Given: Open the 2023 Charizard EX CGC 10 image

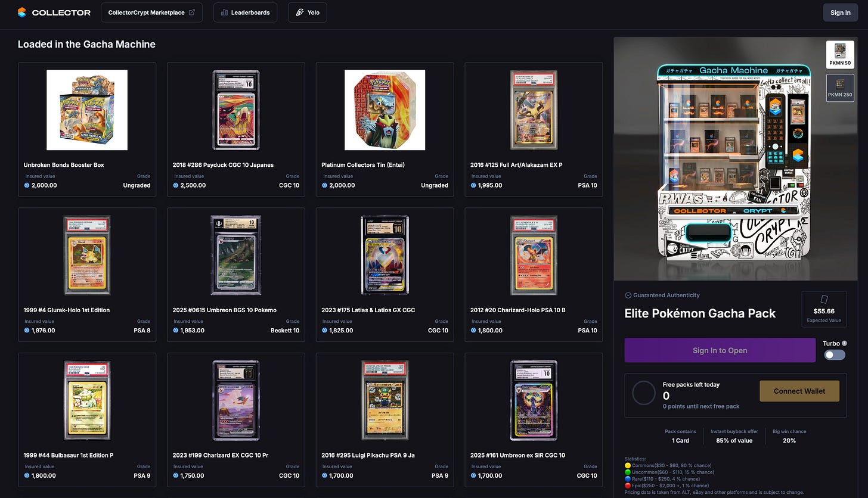Looking at the screenshot, I should (235, 400).
